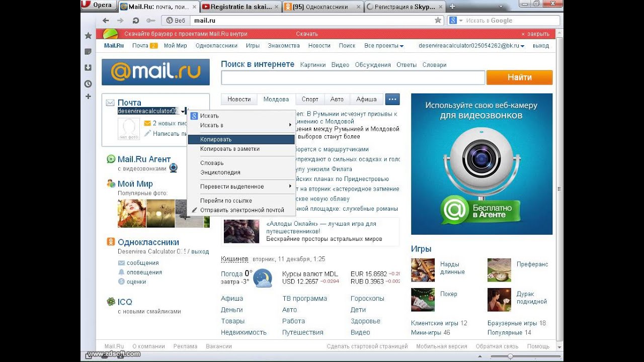
Task: Open ТВ программа link
Action: click(304, 299)
